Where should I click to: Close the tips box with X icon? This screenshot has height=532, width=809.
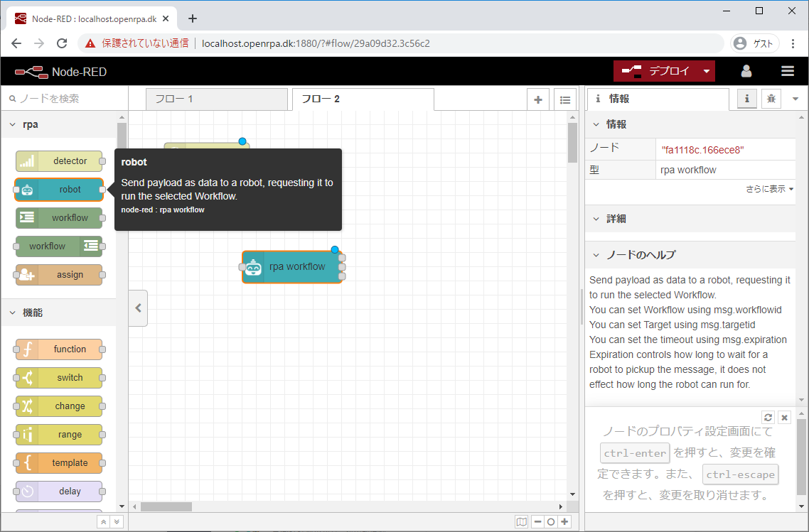click(784, 418)
